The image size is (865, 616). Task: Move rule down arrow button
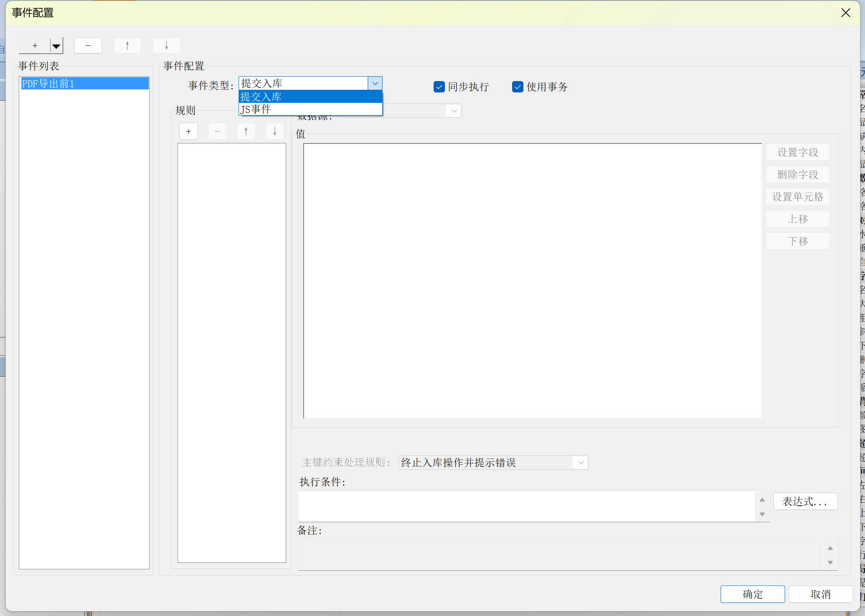click(275, 132)
